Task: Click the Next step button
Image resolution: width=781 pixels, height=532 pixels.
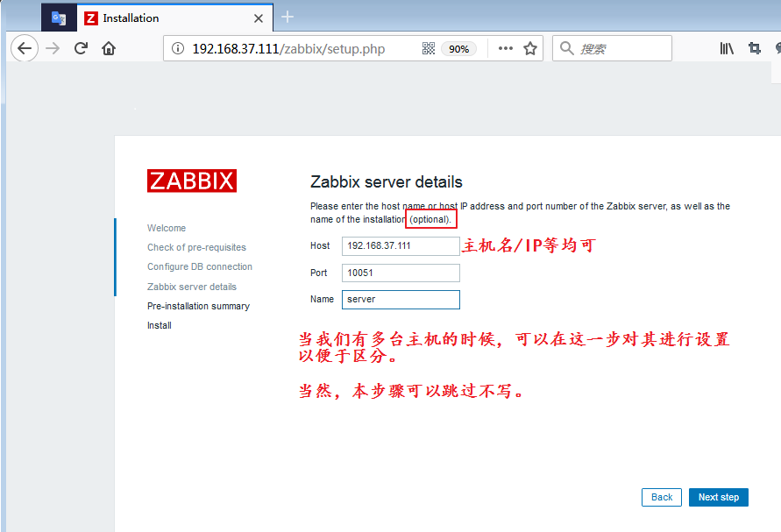Action: pyautogui.click(x=718, y=497)
